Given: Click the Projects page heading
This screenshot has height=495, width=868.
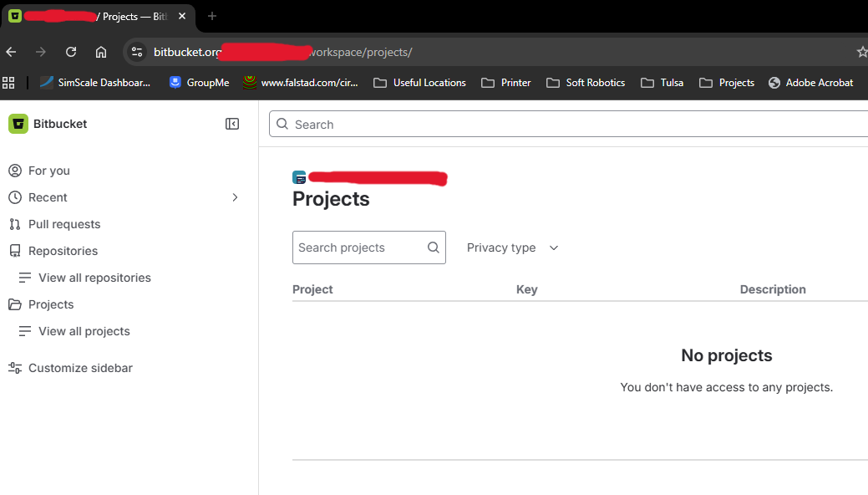Looking at the screenshot, I should 331,199.
